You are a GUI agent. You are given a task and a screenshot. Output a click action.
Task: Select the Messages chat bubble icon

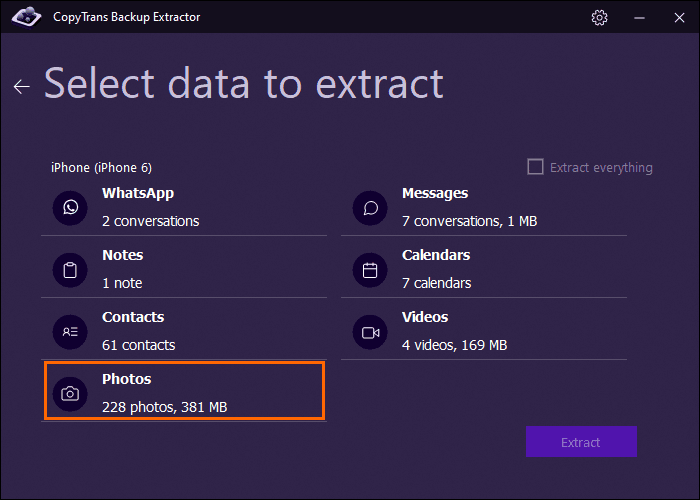click(370, 207)
